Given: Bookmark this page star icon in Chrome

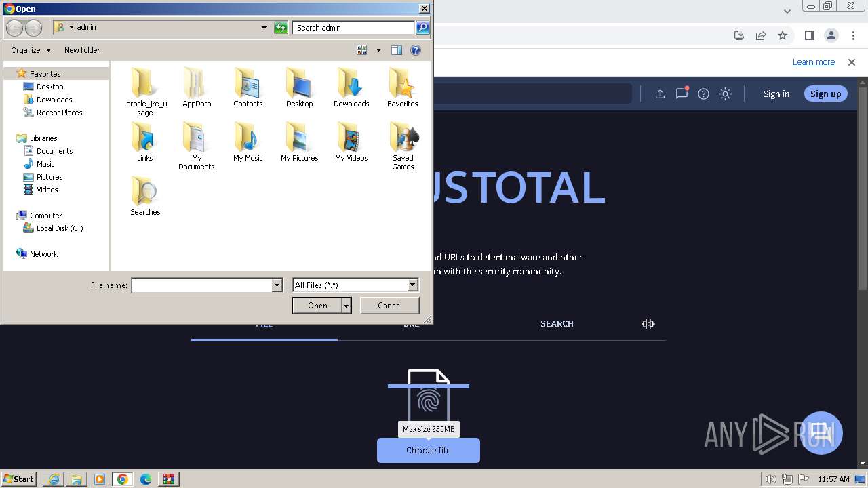Looking at the screenshot, I should 783,35.
